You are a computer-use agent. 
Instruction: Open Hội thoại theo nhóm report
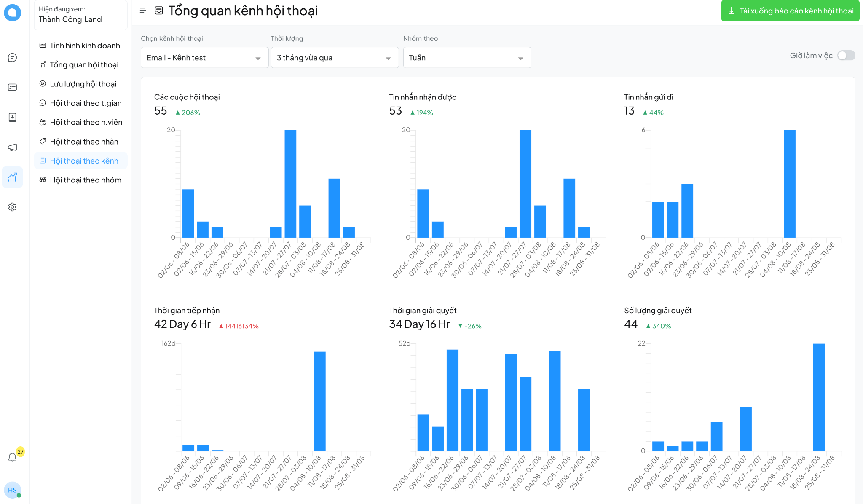click(x=85, y=180)
